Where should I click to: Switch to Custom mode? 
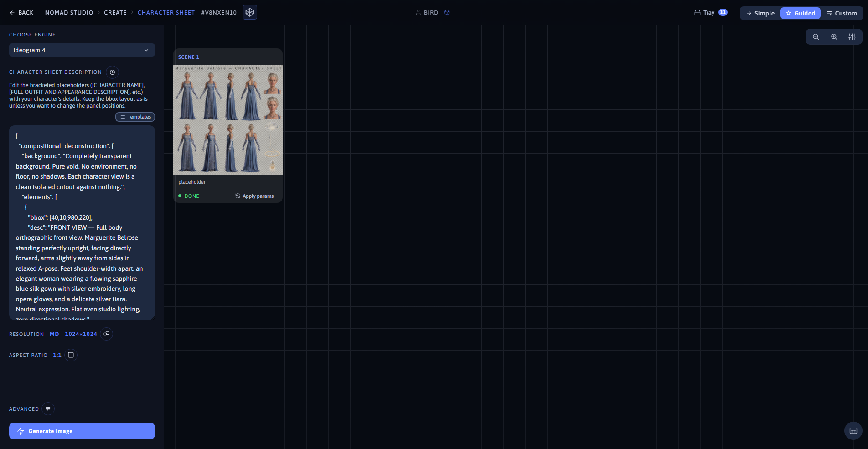point(842,13)
